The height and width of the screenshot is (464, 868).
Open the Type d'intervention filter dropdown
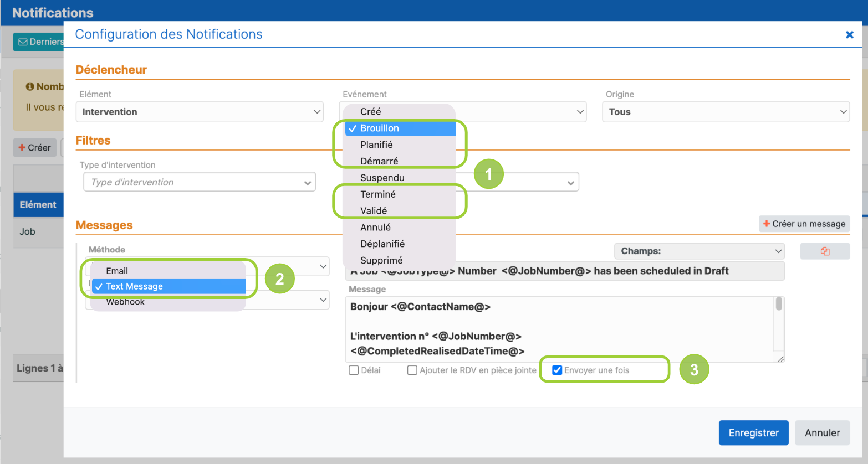click(x=200, y=182)
